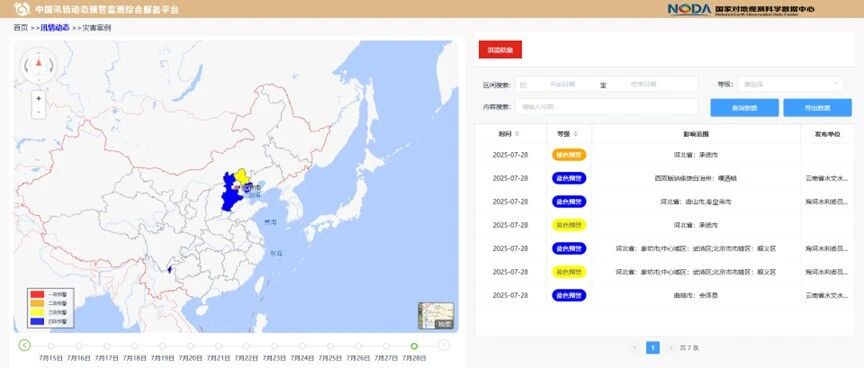Image resolution: width=864 pixels, height=368 pixels.
Task: Zoom out the map with minus button
Action: [39, 112]
